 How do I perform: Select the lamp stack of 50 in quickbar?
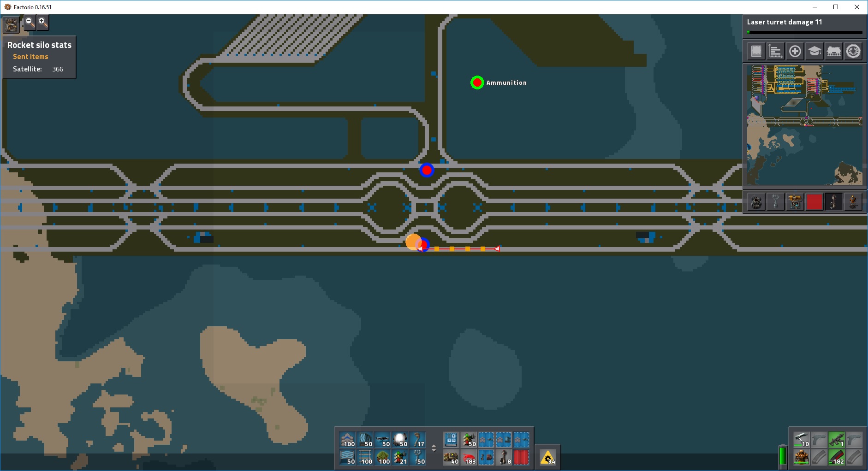(x=400, y=440)
